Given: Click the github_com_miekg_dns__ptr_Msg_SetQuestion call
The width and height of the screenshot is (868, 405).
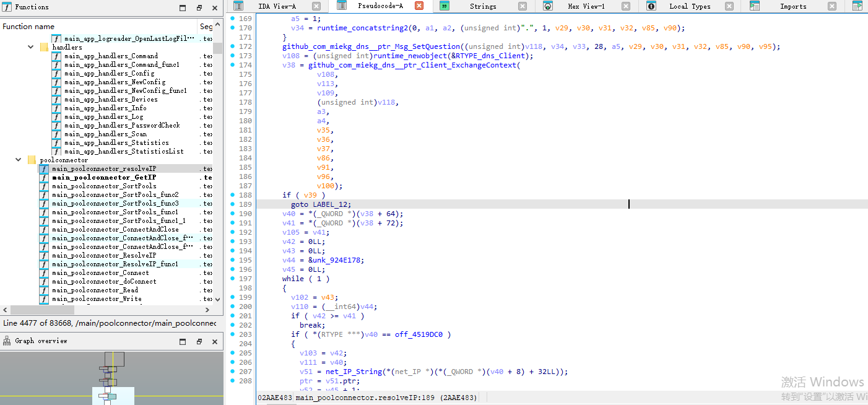Looking at the screenshot, I should (371, 46).
